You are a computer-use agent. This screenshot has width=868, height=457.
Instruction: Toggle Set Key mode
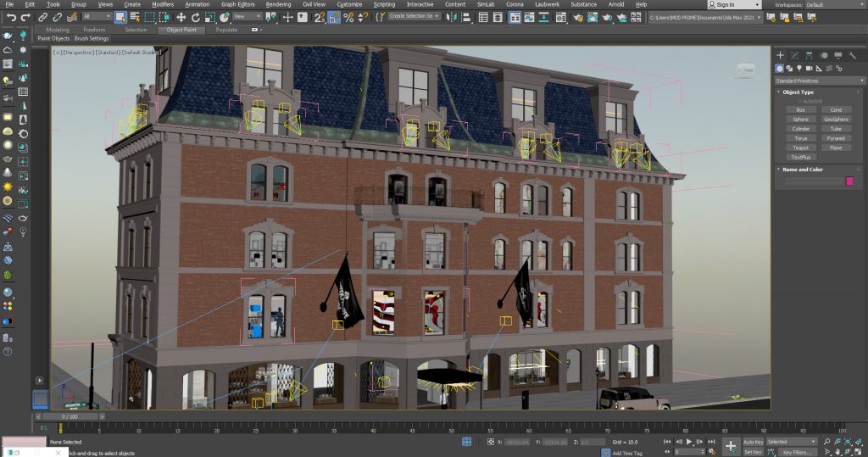point(753,452)
